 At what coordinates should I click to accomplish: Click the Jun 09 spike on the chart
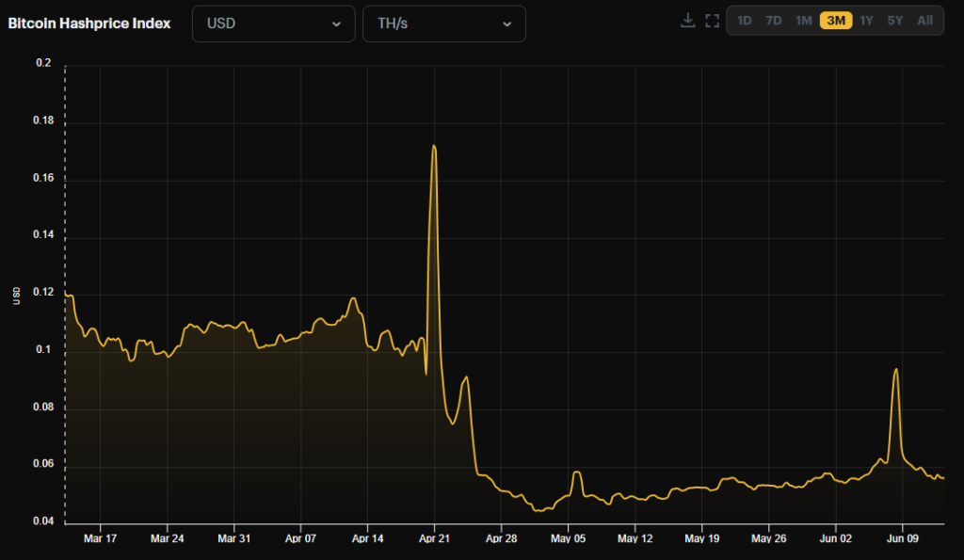(x=895, y=370)
